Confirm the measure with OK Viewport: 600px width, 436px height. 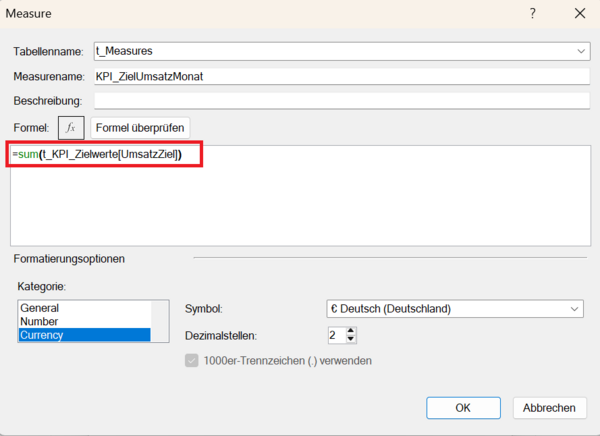click(x=463, y=408)
